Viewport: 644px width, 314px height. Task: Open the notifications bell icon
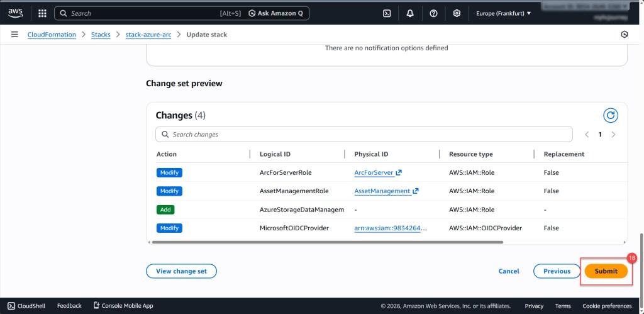coord(410,13)
